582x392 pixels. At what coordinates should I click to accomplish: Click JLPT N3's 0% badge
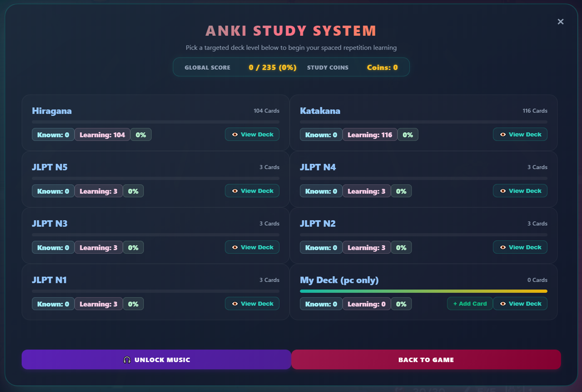click(133, 247)
